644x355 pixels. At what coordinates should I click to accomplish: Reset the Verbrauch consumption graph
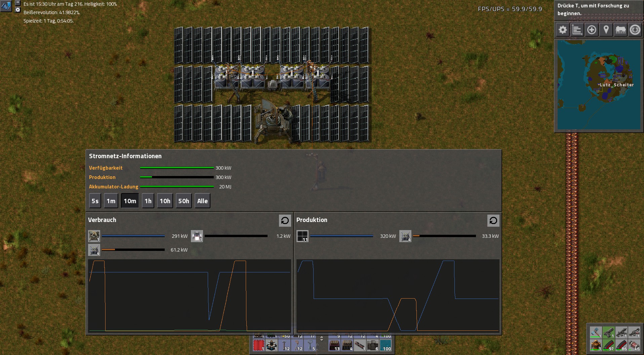(x=285, y=221)
